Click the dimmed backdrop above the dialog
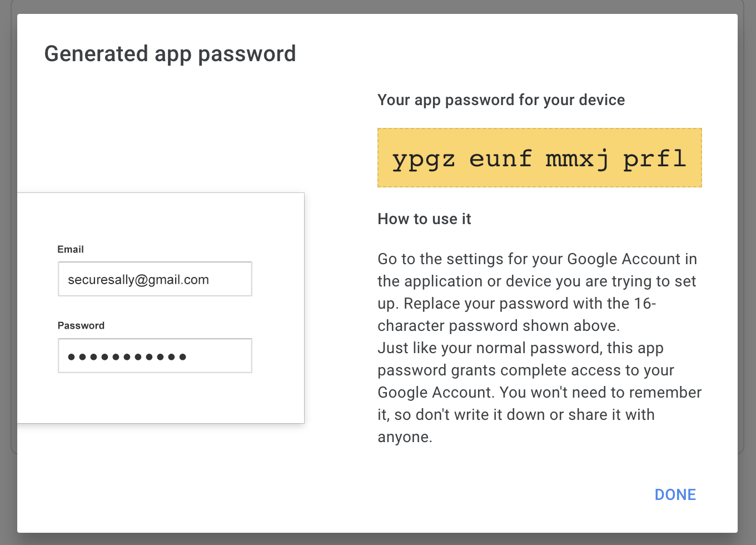Image resolution: width=756 pixels, height=545 pixels. (x=378, y=6)
